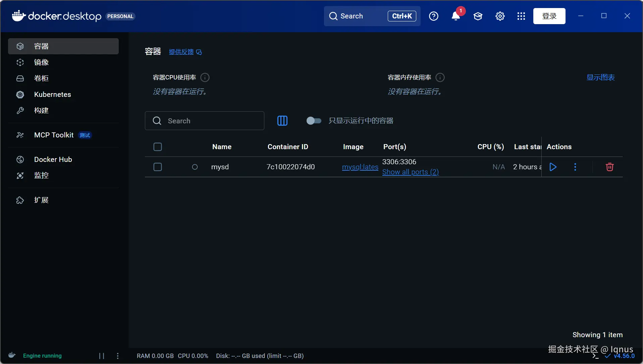The image size is (643, 364).
Task: Click the status bar whale icon
Action: tap(12, 355)
